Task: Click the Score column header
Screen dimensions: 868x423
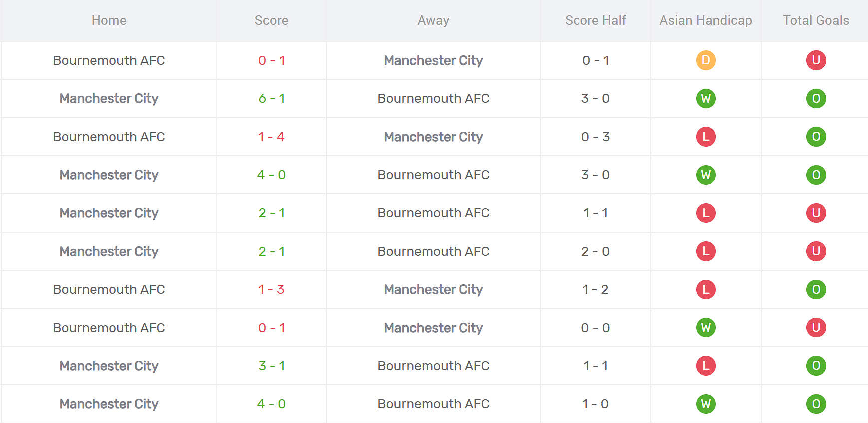Action: 271,20
